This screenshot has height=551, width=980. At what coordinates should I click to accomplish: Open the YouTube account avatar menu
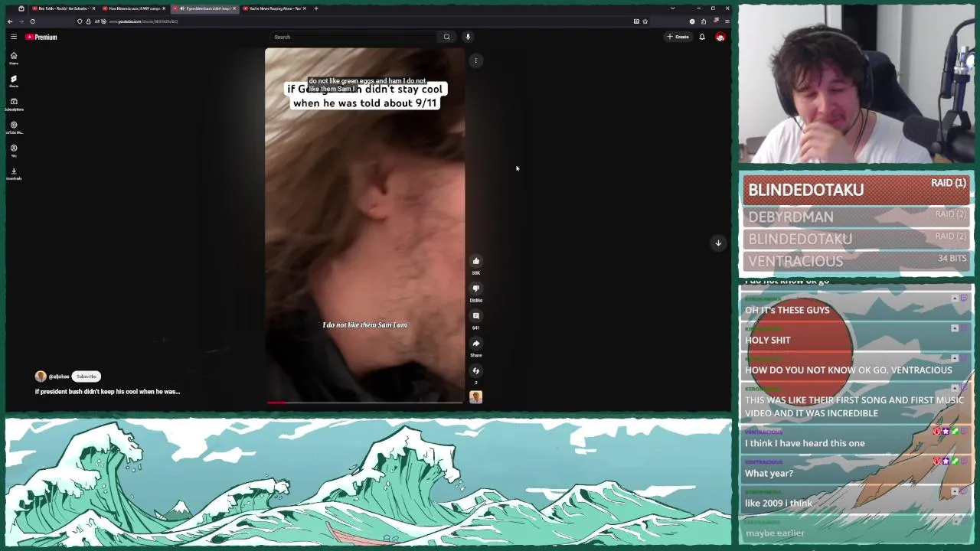point(720,37)
